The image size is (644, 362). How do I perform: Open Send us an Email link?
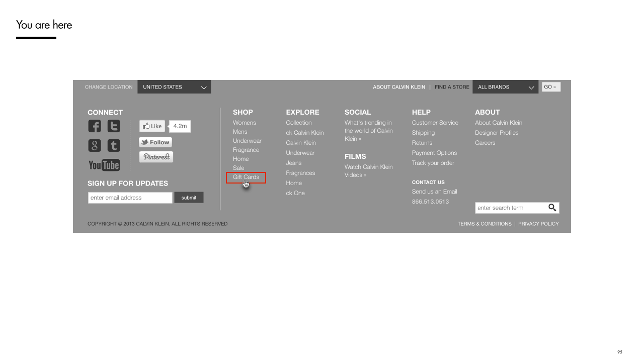[435, 192]
